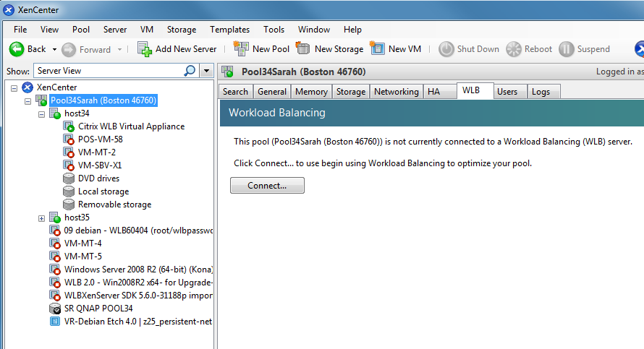This screenshot has width=644, height=349.
Task: Click the Reboot toolbar icon
Action: pos(514,49)
